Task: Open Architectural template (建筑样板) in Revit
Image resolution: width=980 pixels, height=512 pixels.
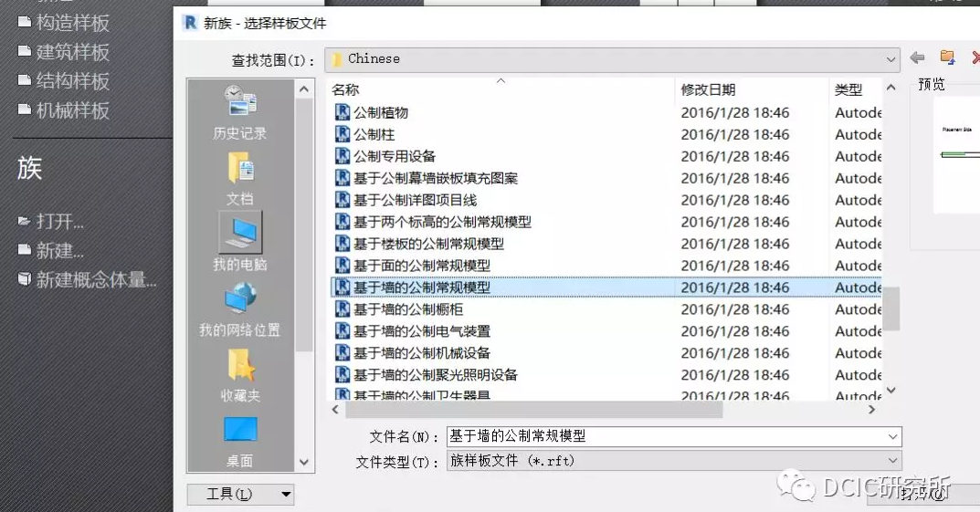Action: [x=64, y=52]
